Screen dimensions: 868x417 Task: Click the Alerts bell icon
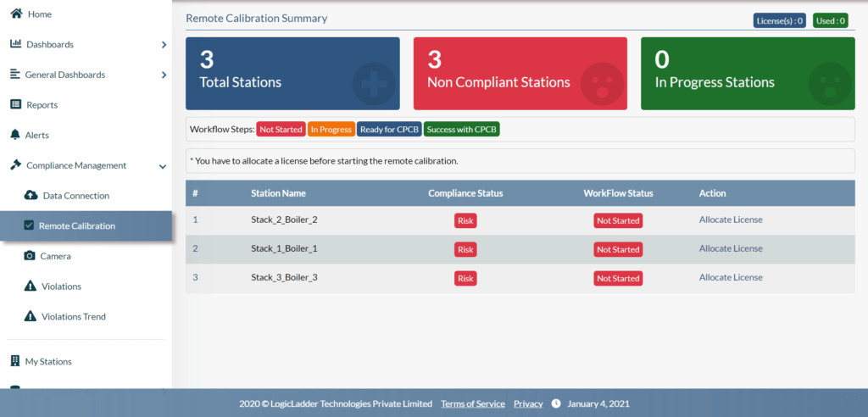tap(15, 135)
